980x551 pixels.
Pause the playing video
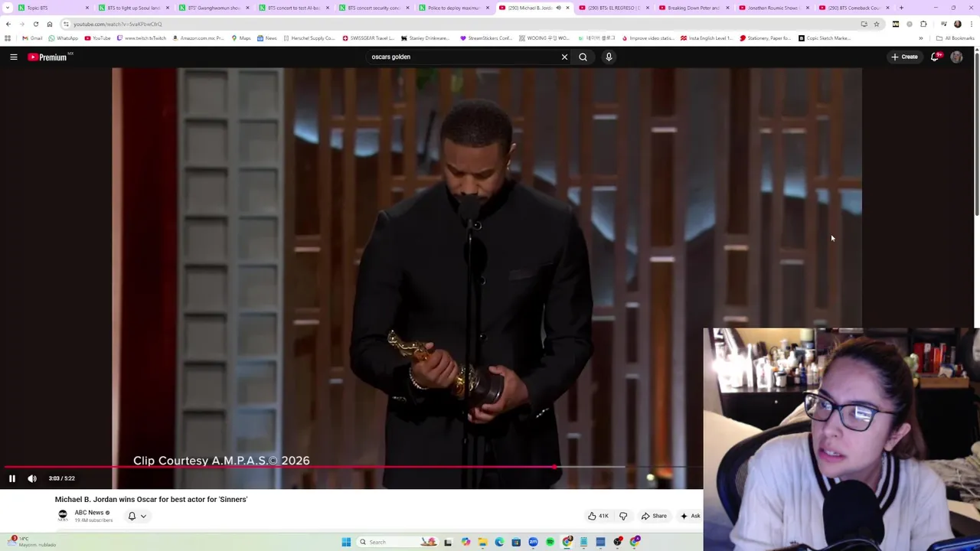tap(12, 478)
